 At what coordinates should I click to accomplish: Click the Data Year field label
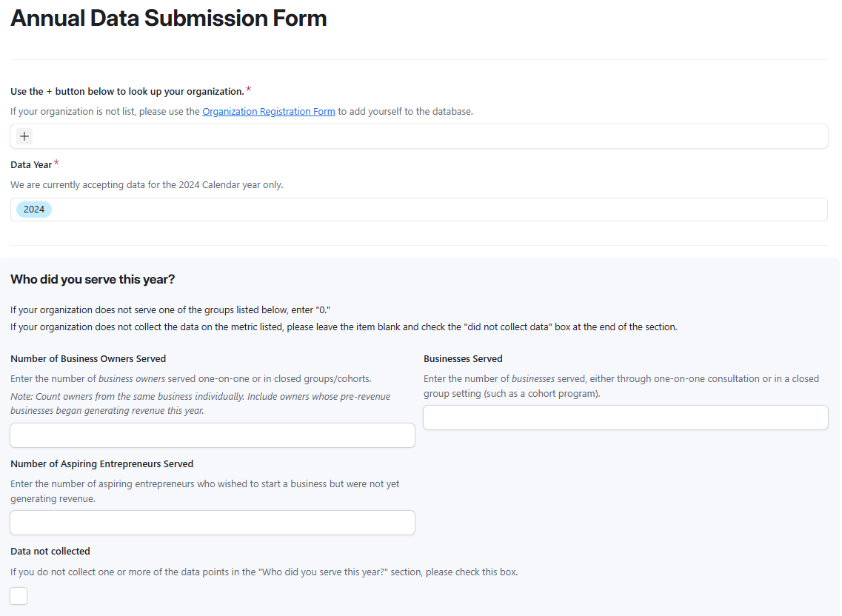(x=31, y=164)
